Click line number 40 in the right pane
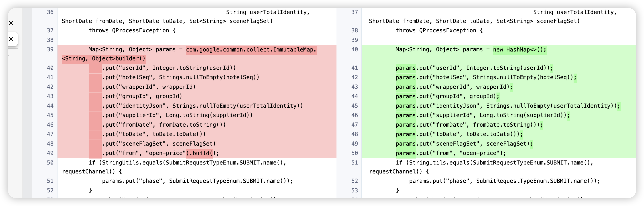 [x=355, y=49]
